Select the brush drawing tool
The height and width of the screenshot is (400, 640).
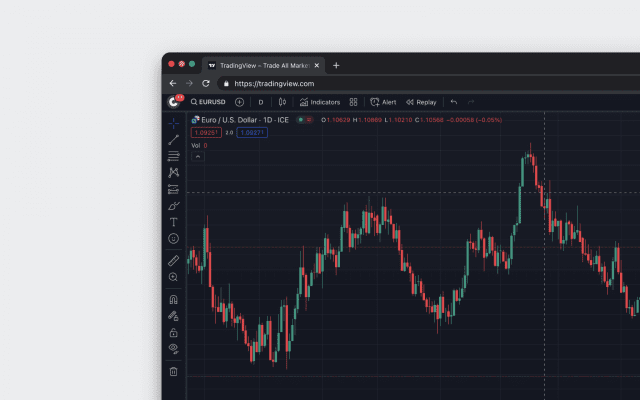click(173, 205)
